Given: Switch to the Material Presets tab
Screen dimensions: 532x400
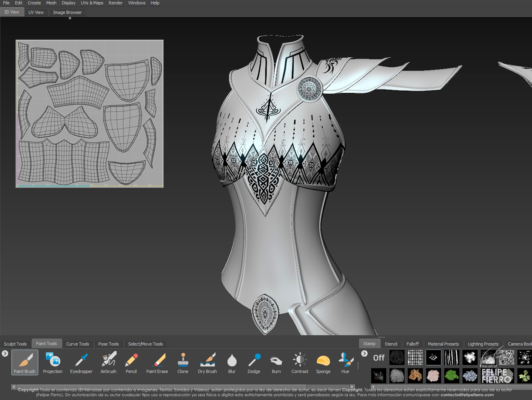Looking at the screenshot, I should pos(443,344).
